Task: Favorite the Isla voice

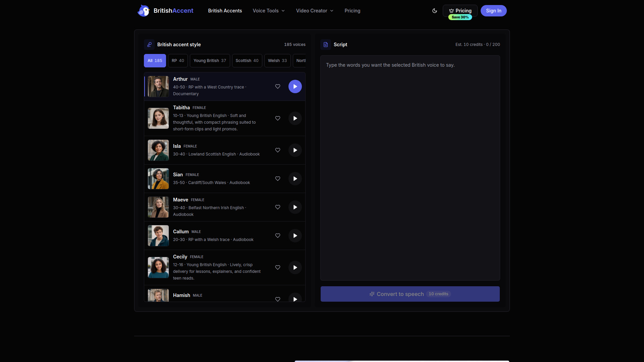Action: pyautogui.click(x=278, y=150)
